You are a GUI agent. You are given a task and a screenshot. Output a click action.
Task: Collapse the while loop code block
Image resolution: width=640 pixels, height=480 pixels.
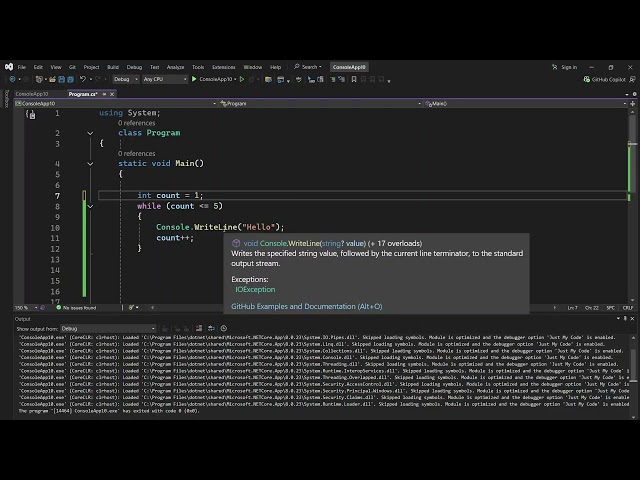click(x=90, y=207)
